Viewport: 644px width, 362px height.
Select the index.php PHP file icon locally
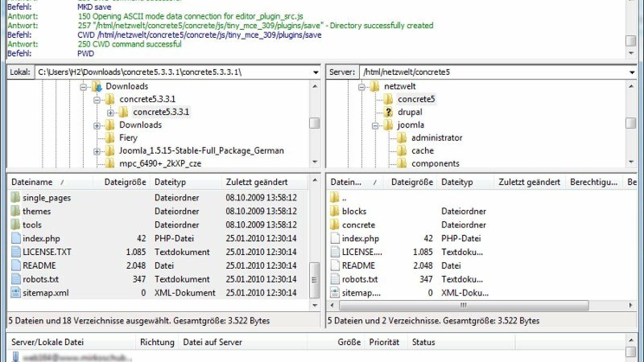click(x=15, y=238)
